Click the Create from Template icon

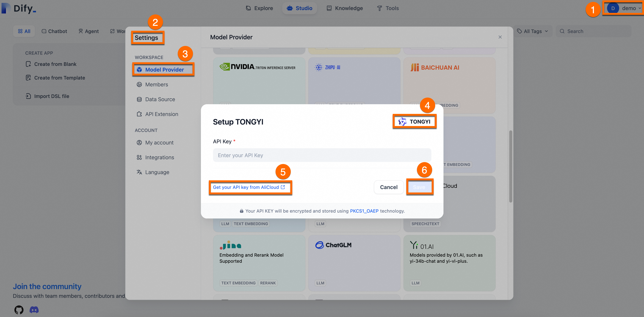(x=28, y=78)
